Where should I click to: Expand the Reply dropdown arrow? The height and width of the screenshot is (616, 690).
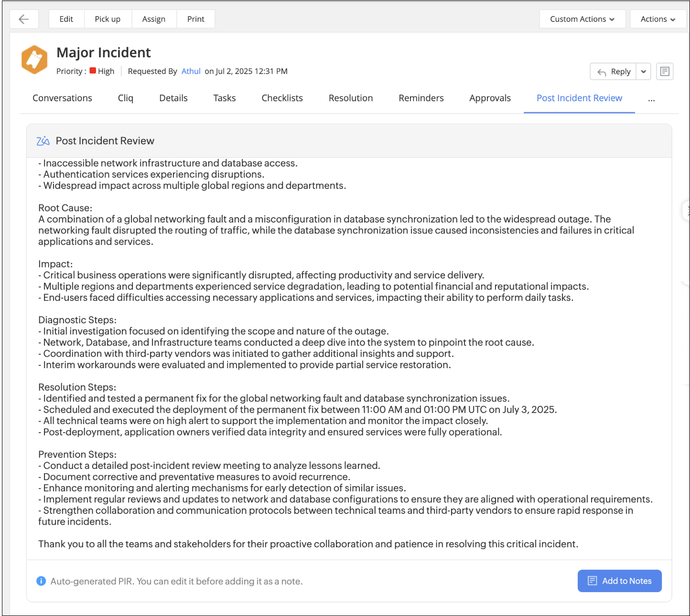pyautogui.click(x=644, y=72)
